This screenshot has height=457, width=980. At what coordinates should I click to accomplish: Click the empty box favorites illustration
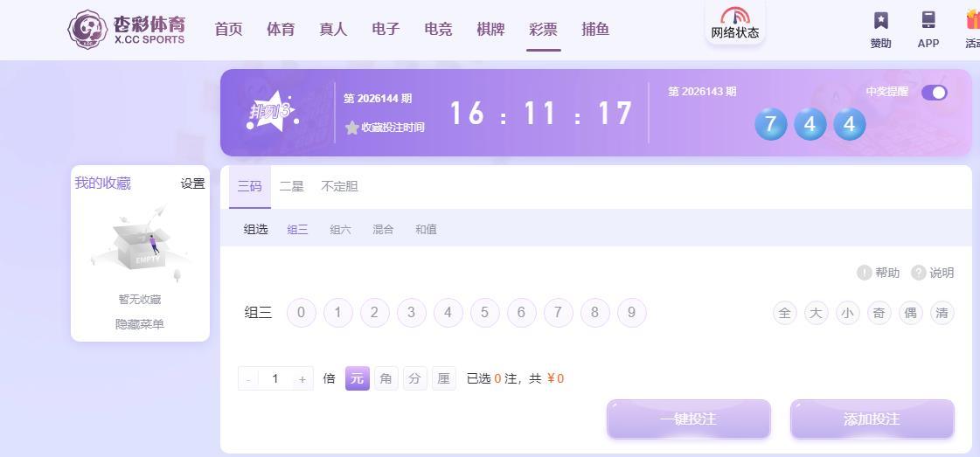pyautogui.click(x=140, y=242)
